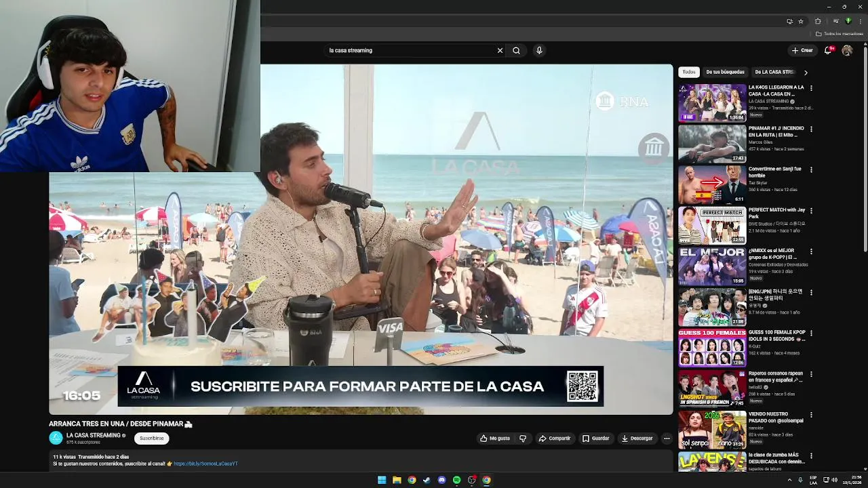Open GUESS 100 FEMALE KPOP thumbnail
The height and width of the screenshot is (488, 868).
point(712,348)
